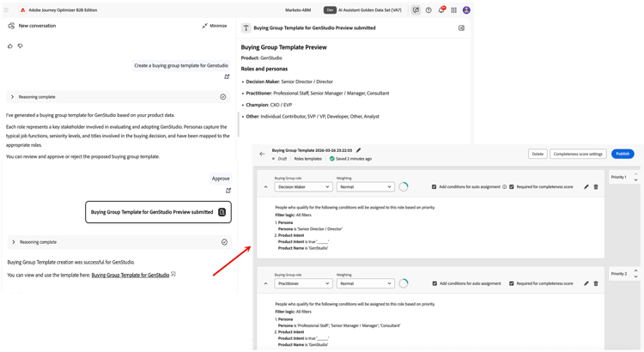Collapse the Decision Maker role card

[265, 187]
